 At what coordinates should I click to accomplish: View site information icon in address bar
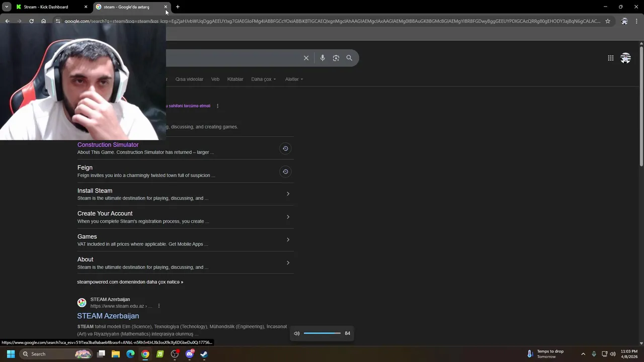tap(58, 21)
